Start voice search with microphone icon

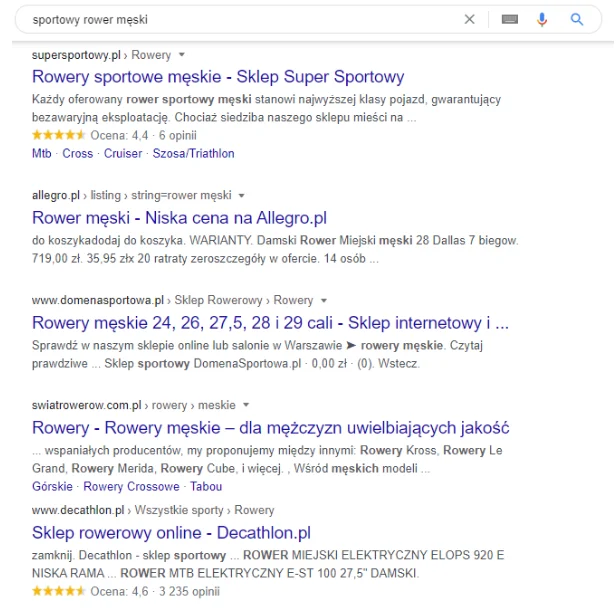(542, 19)
